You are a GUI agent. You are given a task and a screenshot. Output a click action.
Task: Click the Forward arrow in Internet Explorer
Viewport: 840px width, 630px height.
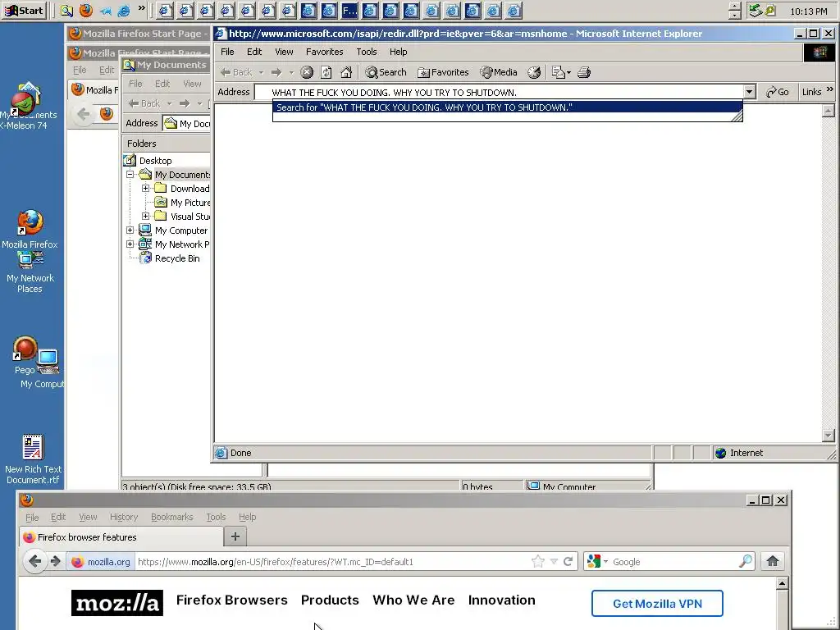coord(276,72)
